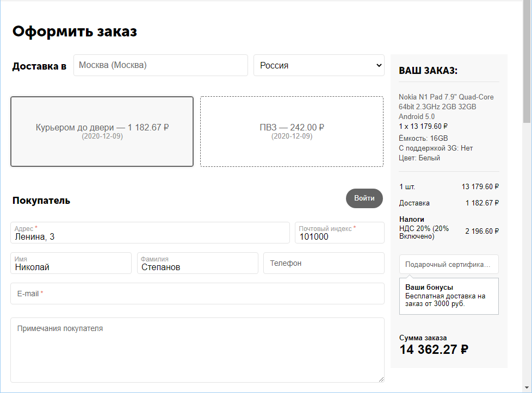This screenshot has height=393, width=532.
Task: Click the Nokia N1 Pad product name
Action: [446, 107]
